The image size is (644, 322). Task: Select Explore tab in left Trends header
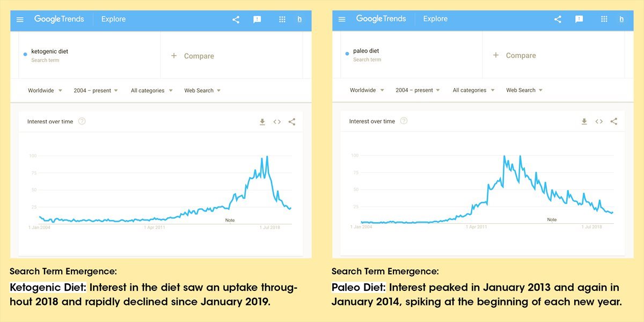113,19
